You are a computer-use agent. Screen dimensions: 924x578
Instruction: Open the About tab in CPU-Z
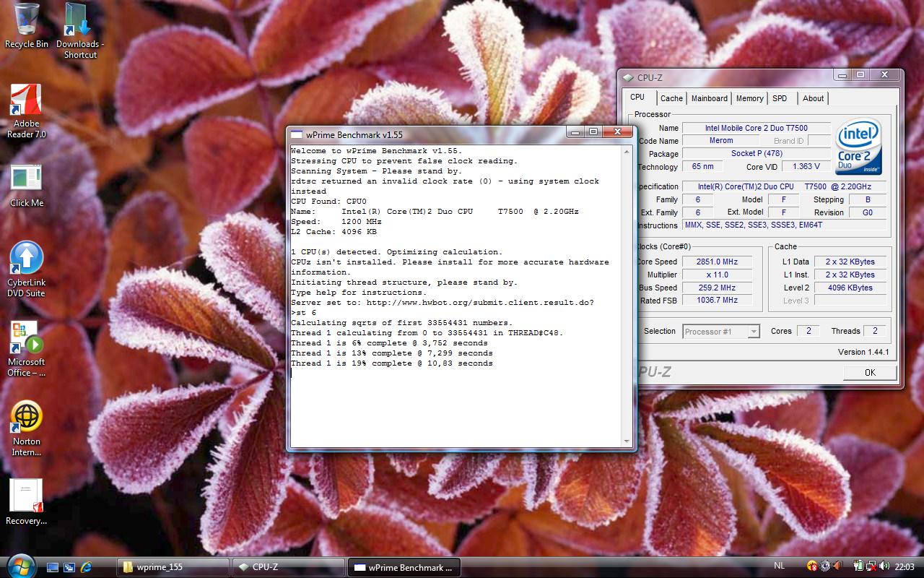point(814,98)
